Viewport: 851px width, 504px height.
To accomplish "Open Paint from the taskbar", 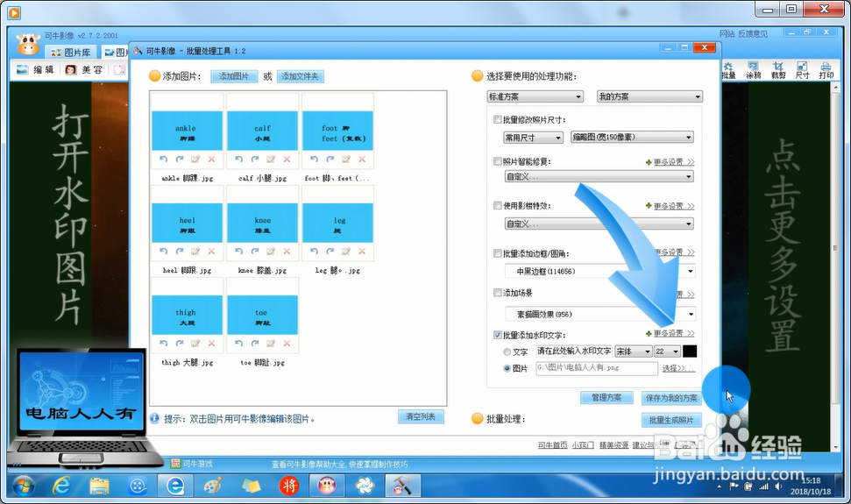I will click(213, 486).
